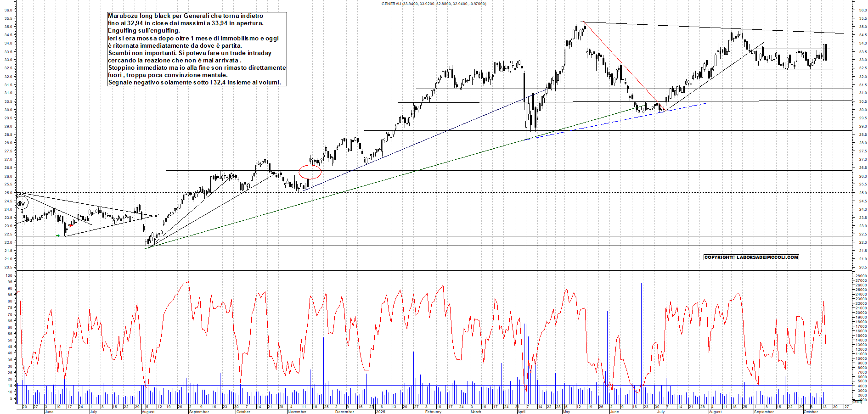Click the 35.0 price label on the right axis

tap(862, 27)
